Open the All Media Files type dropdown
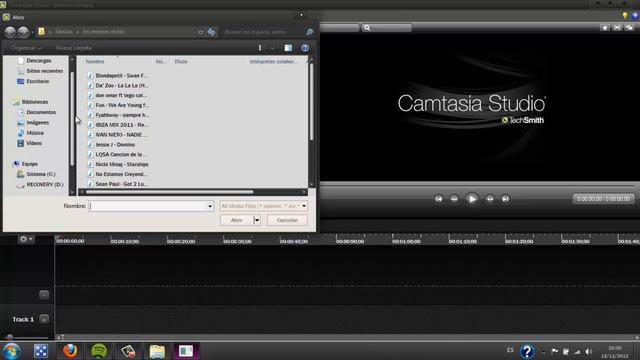 [x=263, y=206]
